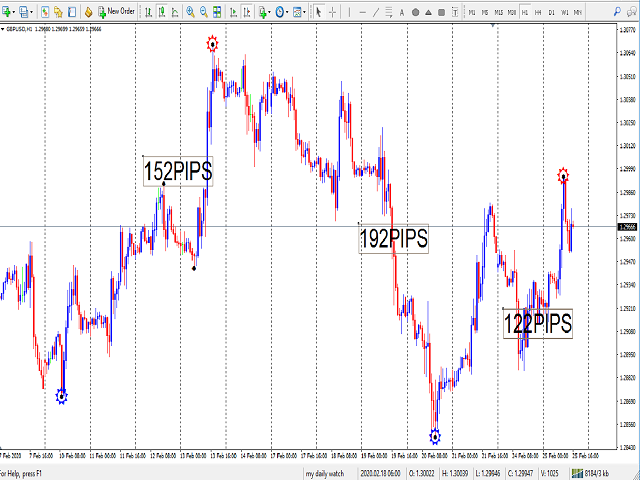Open the Profiles icon
This screenshot has width=640, height=480.
(24, 12)
